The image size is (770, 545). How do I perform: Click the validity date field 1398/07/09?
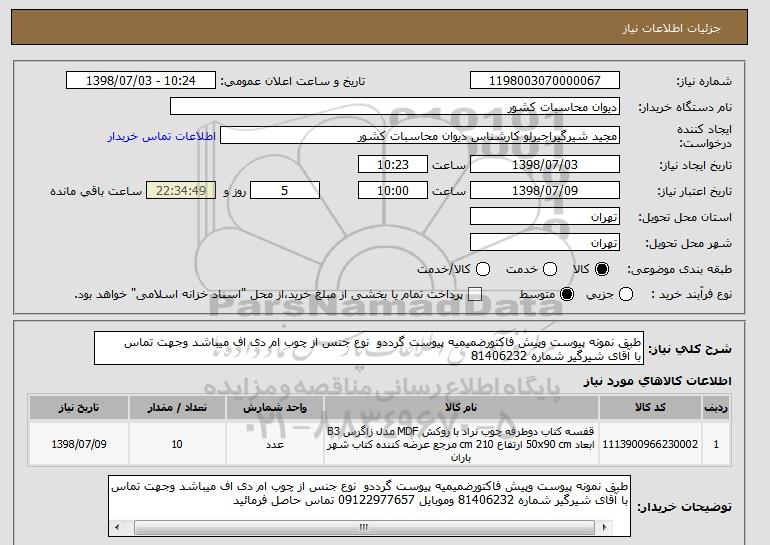545,191
